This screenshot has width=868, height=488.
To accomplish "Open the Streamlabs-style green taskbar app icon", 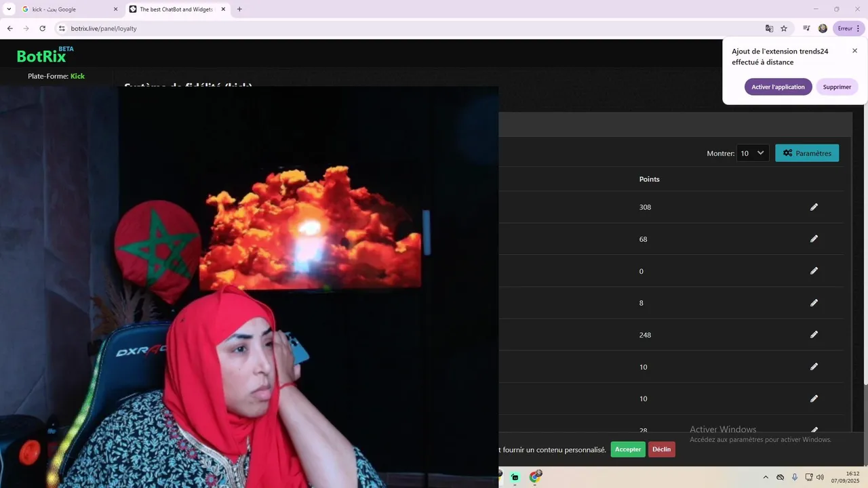I will coord(515,477).
